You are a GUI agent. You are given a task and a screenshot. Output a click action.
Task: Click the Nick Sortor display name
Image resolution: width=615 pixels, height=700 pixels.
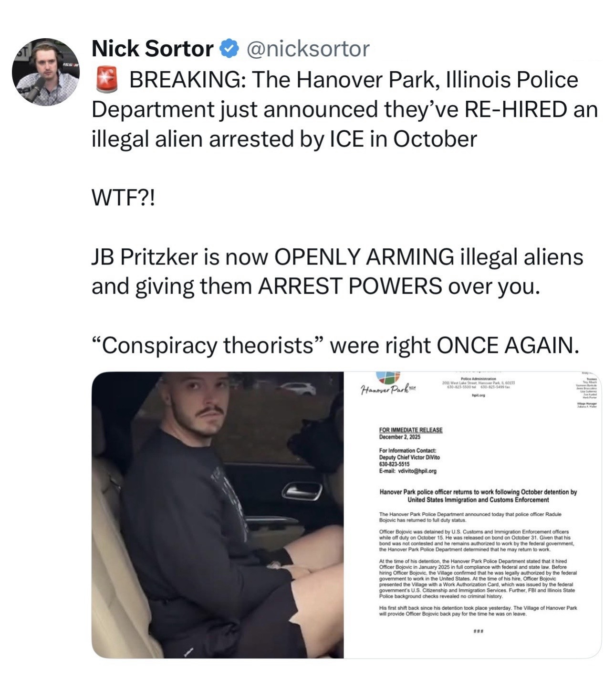152,48
